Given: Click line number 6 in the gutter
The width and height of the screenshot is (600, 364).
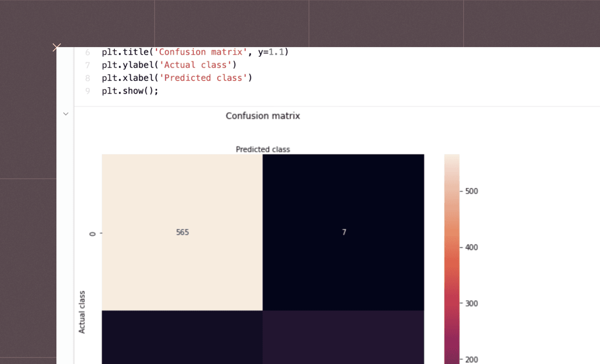Looking at the screenshot, I should (87, 52).
